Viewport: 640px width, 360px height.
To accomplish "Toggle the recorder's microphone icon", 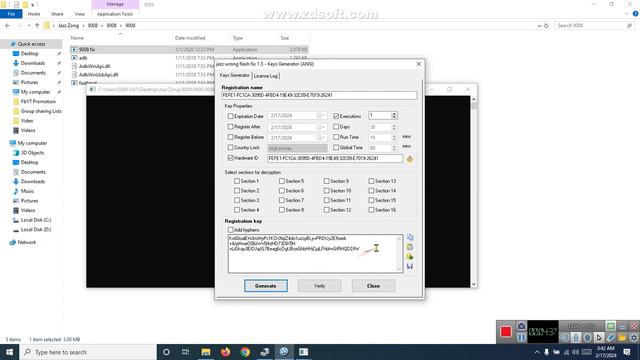I will click(x=576, y=338).
